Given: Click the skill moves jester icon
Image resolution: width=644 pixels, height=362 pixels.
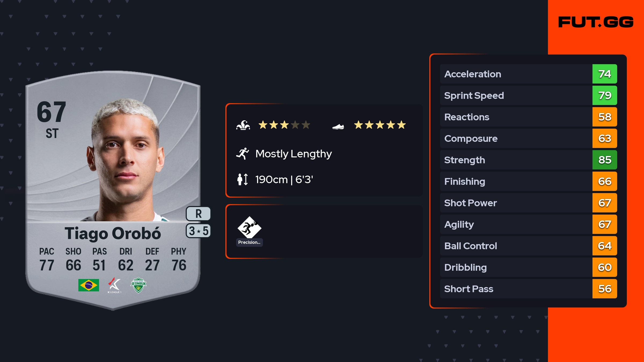Looking at the screenshot, I should [243, 125].
